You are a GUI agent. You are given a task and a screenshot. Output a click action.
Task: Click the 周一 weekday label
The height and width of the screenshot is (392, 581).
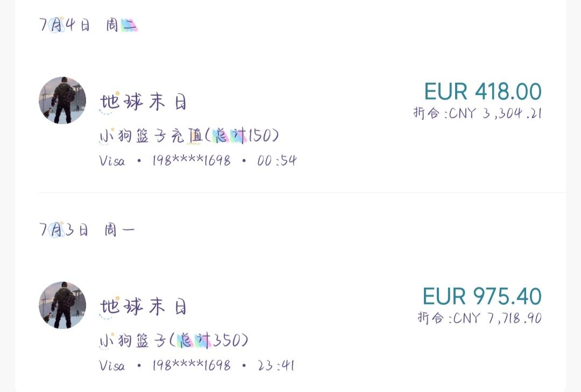pyautogui.click(x=119, y=230)
